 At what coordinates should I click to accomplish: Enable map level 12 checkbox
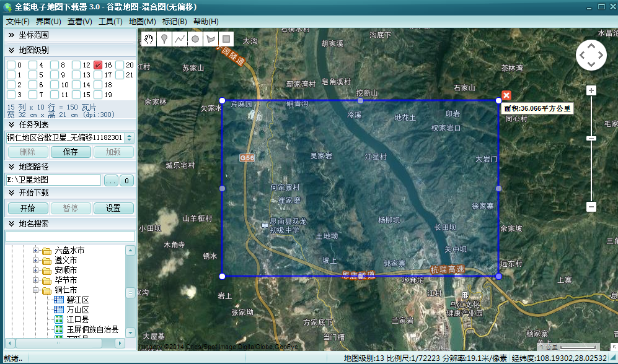point(76,65)
